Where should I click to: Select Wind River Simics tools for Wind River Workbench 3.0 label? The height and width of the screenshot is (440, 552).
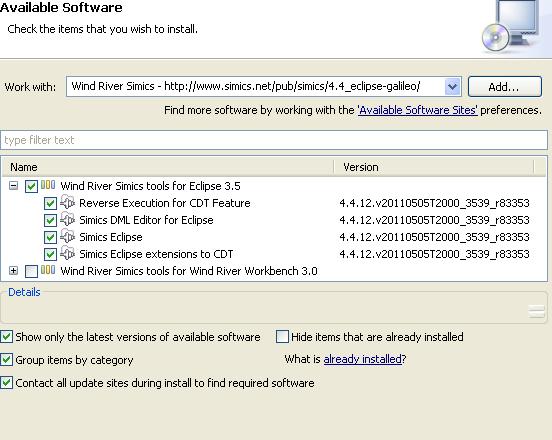(x=189, y=271)
